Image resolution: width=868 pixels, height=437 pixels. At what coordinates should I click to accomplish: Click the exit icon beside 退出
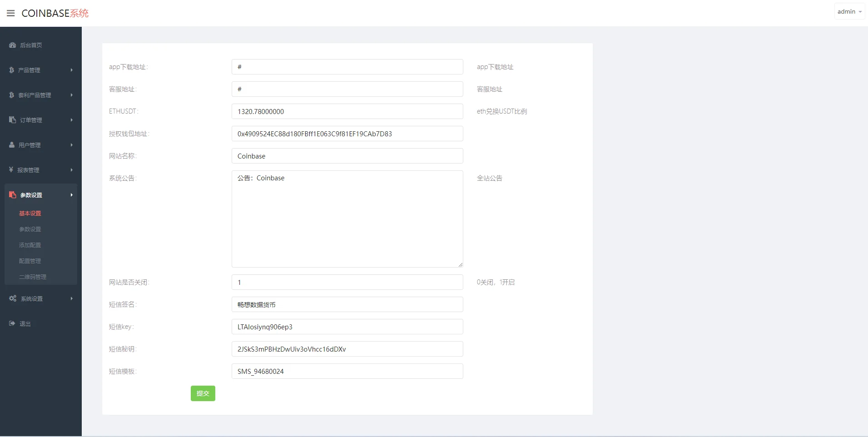click(x=12, y=323)
